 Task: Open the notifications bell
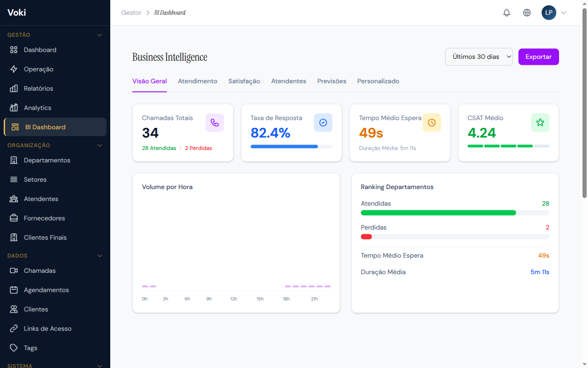coord(506,12)
